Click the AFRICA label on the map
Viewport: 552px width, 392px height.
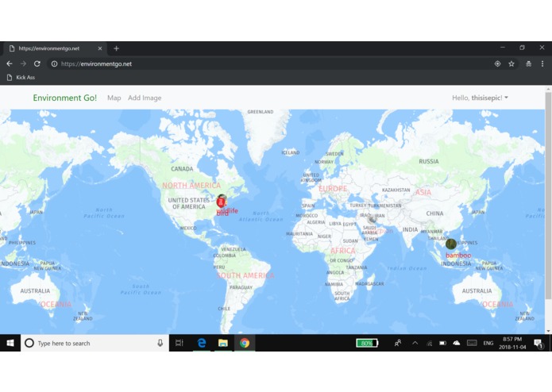pyautogui.click(x=343, y=251)
